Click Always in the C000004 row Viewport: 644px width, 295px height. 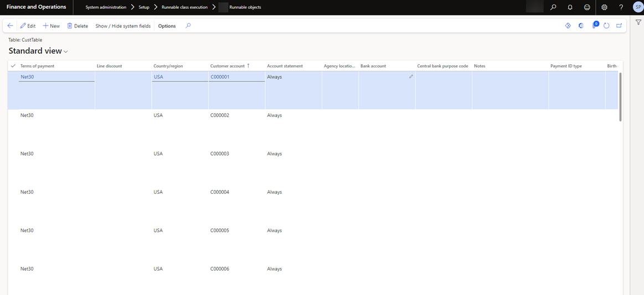(x=274, y=192)
